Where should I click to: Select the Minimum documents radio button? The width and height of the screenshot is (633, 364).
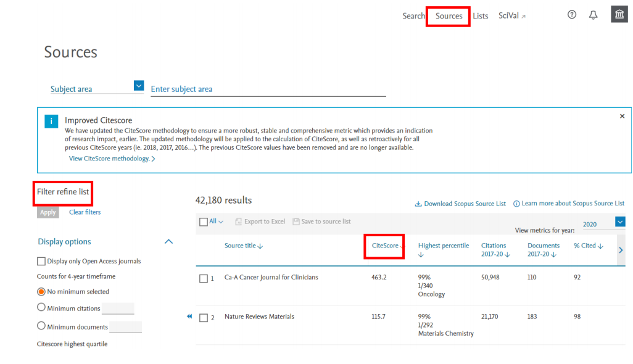[41, 326]
